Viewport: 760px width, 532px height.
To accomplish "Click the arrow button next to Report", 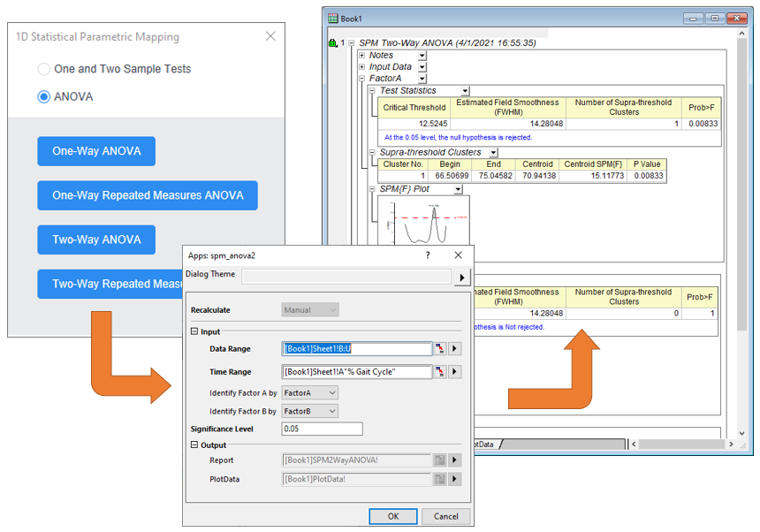I will click(455, 460).
